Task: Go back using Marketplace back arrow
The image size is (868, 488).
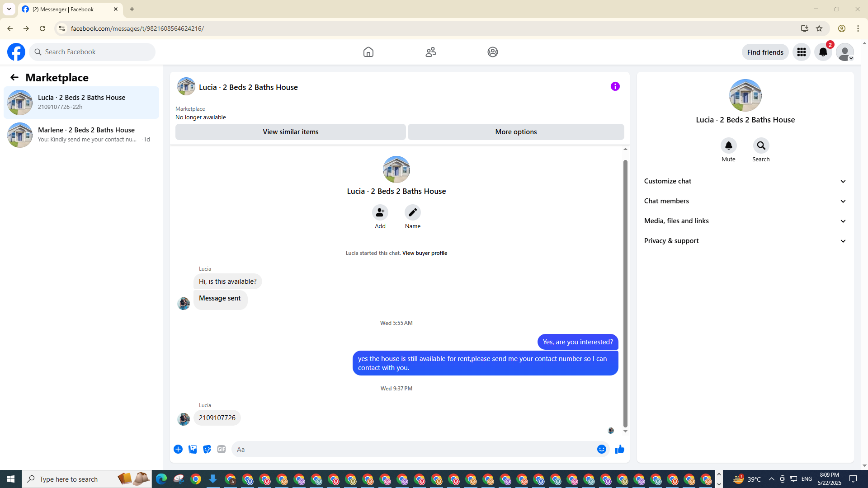Action: pyautogui.click(x=14, y=77)
